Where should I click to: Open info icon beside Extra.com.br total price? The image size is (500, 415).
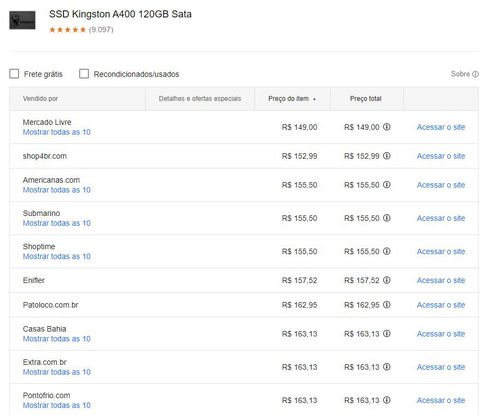pos(387,367)
